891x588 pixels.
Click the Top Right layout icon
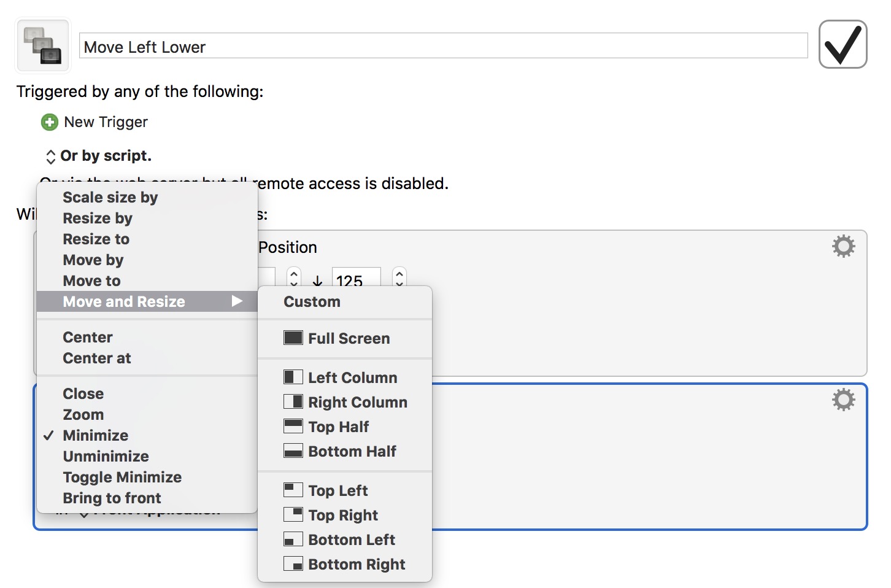coord(293,514)
